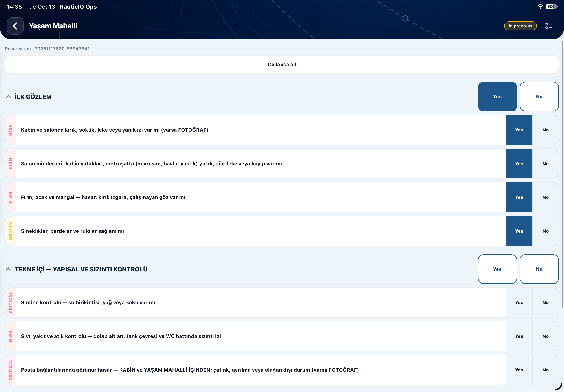
Task: Click the vertical scrollbar on the right
Action: pyautogui.click(x=562, y=174)
